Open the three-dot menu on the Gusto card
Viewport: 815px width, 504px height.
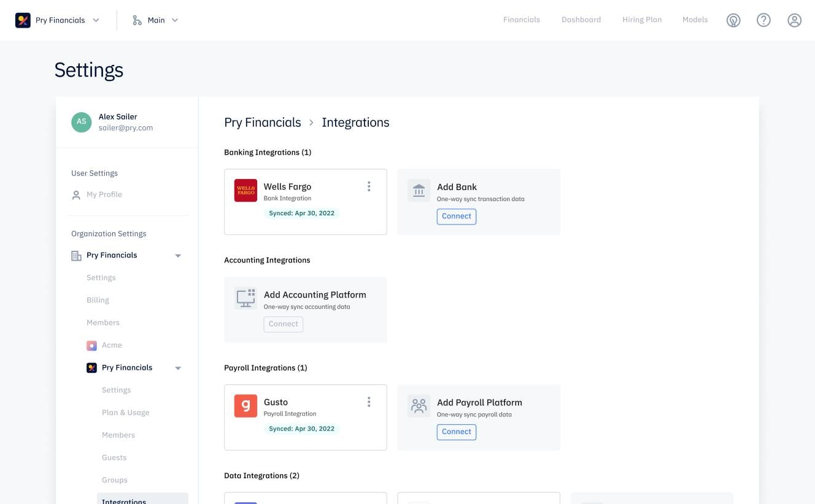(369, 402)
